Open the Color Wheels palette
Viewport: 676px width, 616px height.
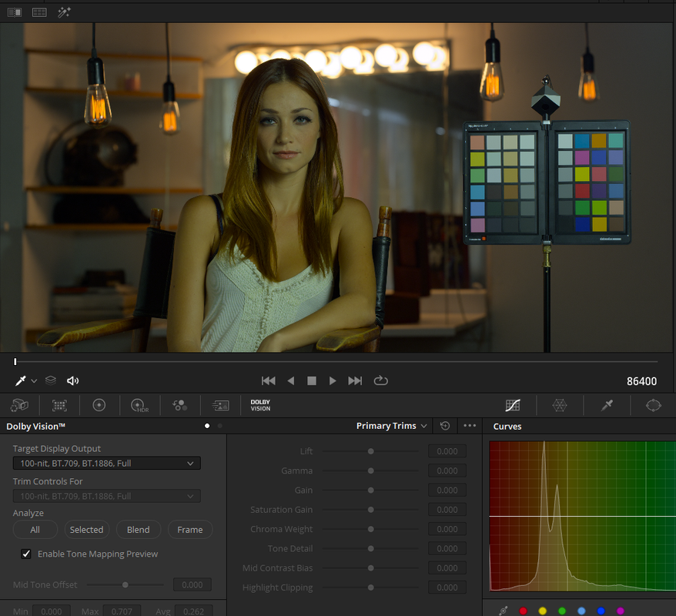pos(99,405)
